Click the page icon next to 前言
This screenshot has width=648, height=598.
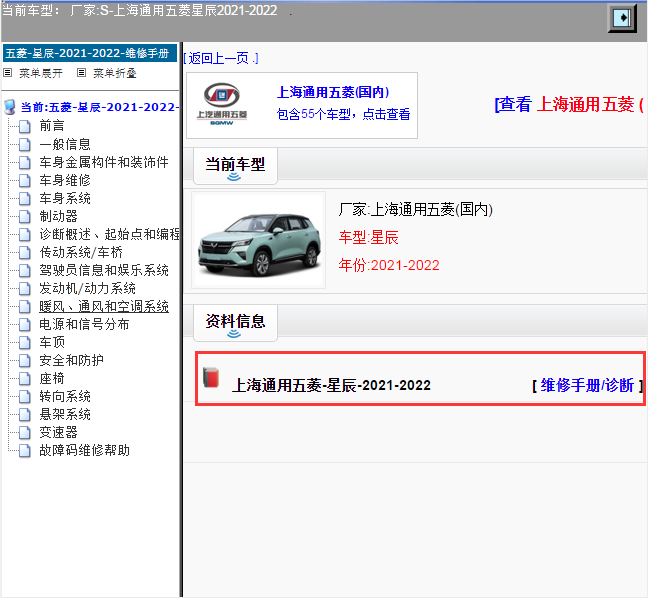click(25, 126)
